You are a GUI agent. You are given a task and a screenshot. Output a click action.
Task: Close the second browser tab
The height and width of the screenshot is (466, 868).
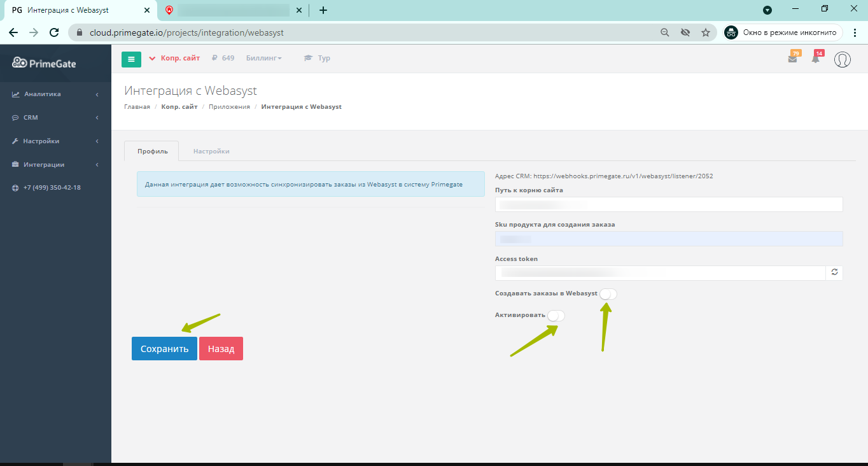pyautogui.click(x=299, y=10)
